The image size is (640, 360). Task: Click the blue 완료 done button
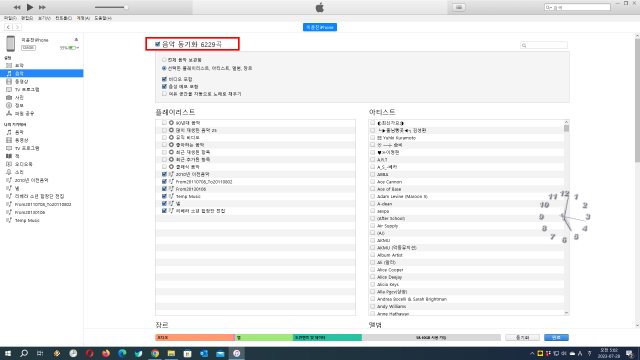[556, 338]
